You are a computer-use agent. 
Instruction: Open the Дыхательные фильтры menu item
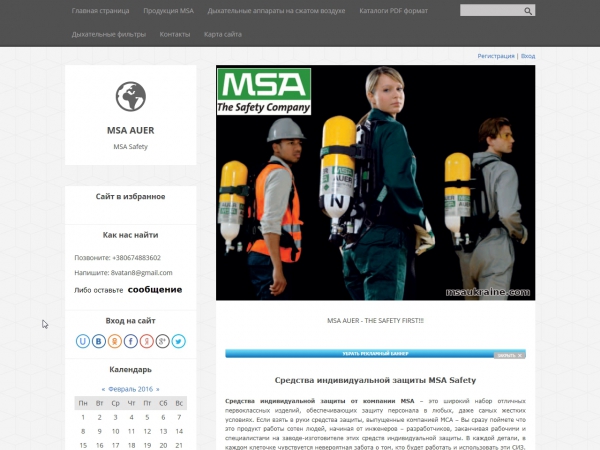pos(109,34)
